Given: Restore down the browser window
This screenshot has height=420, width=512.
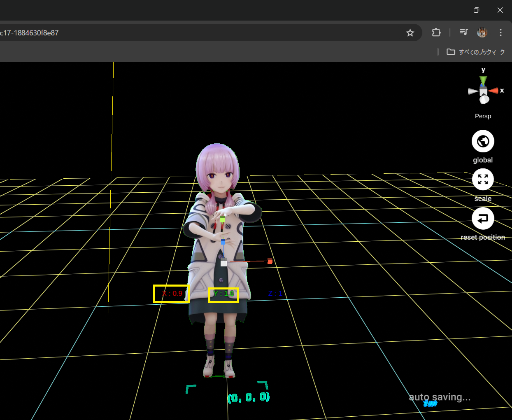Looking at the screenshot, I should [x=476, y=10].
